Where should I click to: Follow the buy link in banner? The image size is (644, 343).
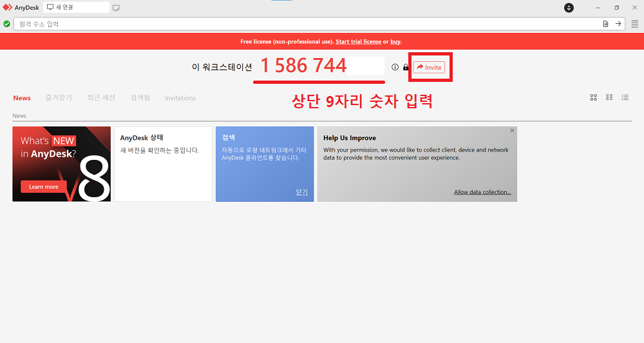[395, 41]
